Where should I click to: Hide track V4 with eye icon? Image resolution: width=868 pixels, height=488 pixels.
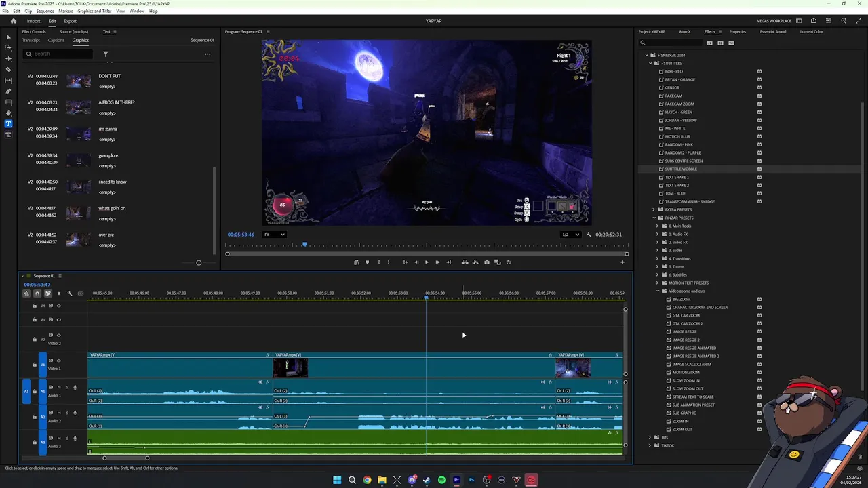58,306
